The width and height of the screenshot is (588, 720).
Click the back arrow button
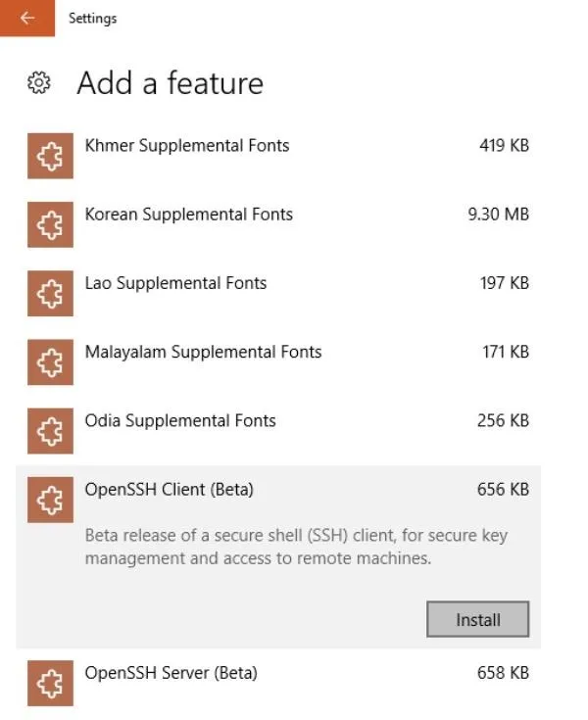point(27,18)
